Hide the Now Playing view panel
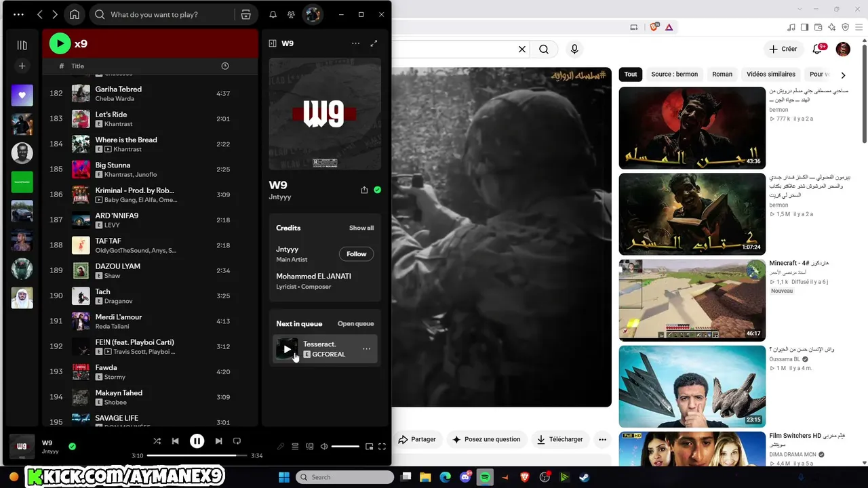 click(273, 43)
